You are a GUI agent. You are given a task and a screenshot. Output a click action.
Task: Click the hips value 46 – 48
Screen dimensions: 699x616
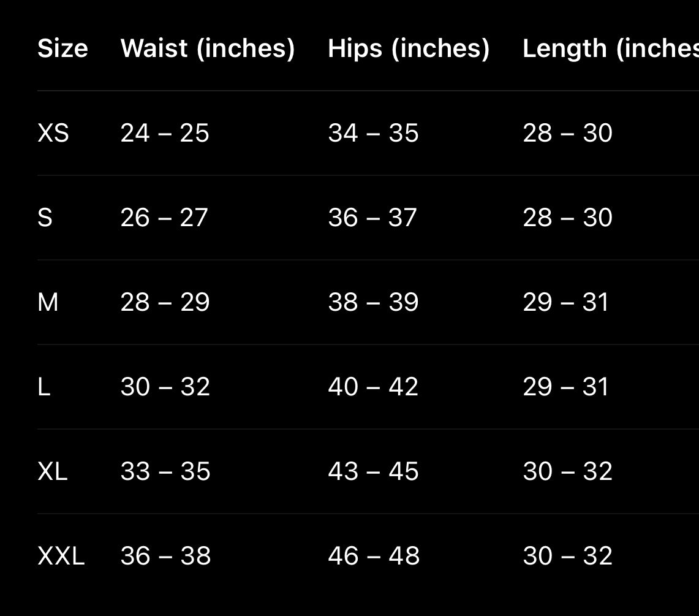(x=374, y=556)
